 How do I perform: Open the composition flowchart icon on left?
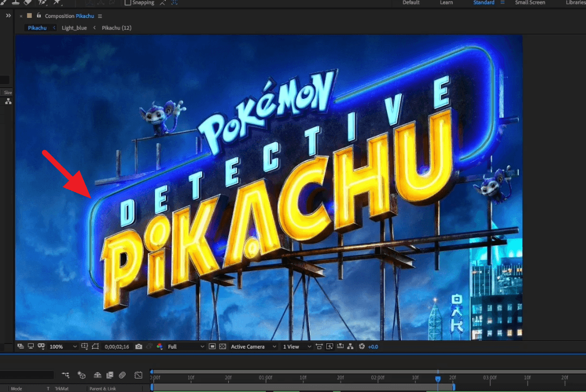[8, 101]
